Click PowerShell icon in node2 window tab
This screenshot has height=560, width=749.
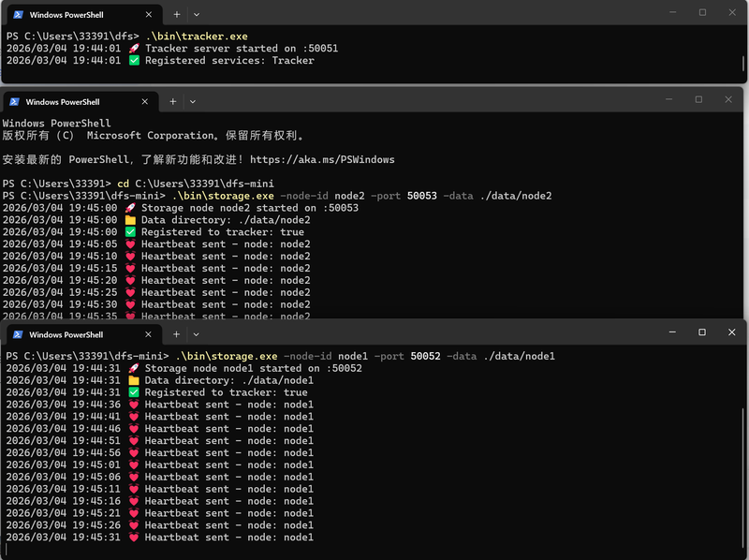pos(14,101)
